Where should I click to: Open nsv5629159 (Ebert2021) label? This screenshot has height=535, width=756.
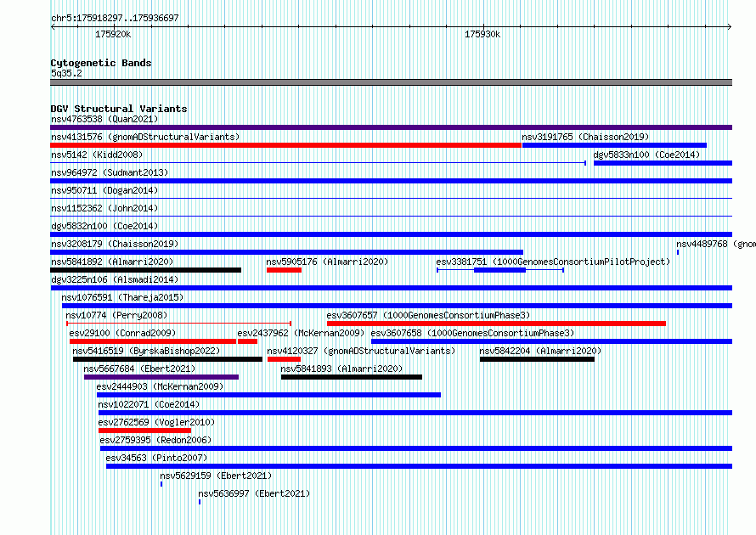(216, 476)
